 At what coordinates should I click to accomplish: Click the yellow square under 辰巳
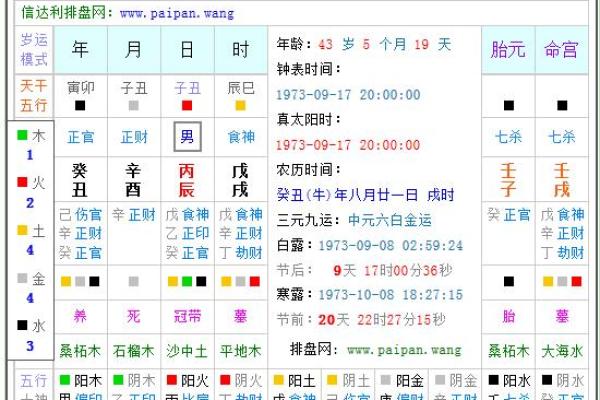tap(240, 105)
